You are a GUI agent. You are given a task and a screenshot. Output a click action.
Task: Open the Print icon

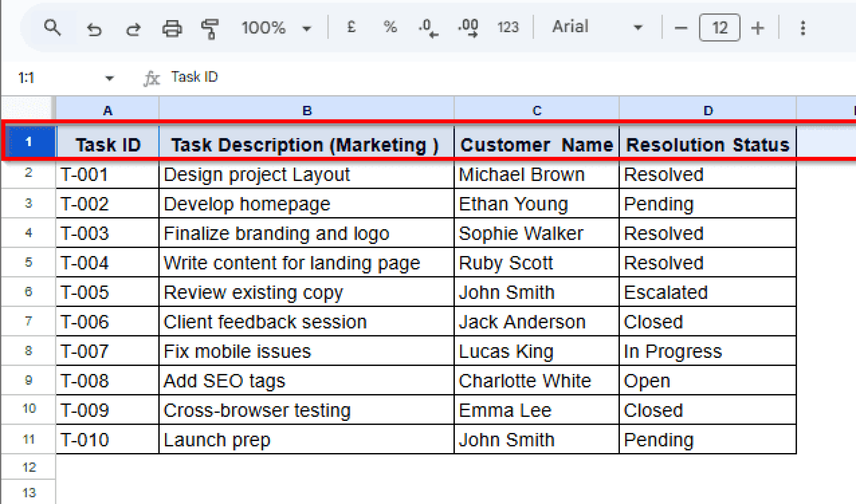tap(171, 28)
